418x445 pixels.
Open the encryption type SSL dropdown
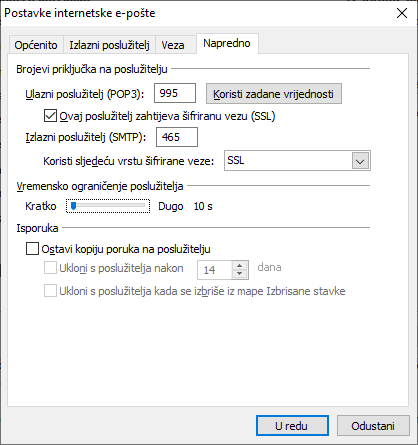pos(297,161)
